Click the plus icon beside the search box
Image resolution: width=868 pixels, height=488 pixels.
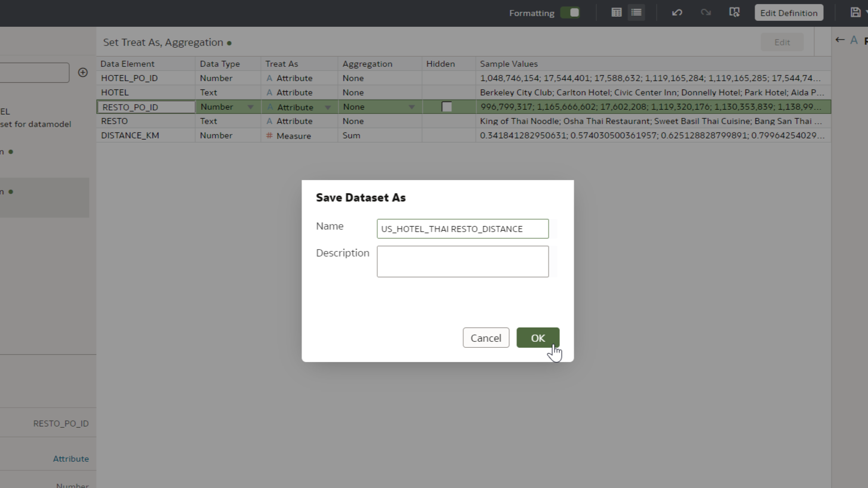coord(83,73)
